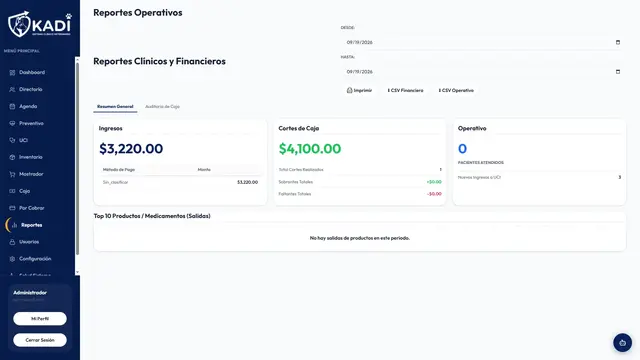Viewport: 640px width, 360px height.
Task: Click Cerrar Sesión to log out
Action: pos(40,340)
